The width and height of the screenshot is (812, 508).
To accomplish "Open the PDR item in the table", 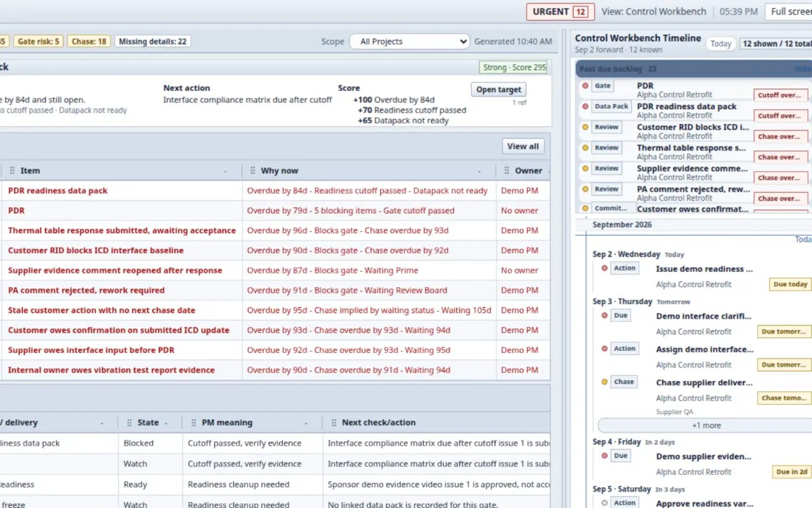I will click(x=16, y=210).
